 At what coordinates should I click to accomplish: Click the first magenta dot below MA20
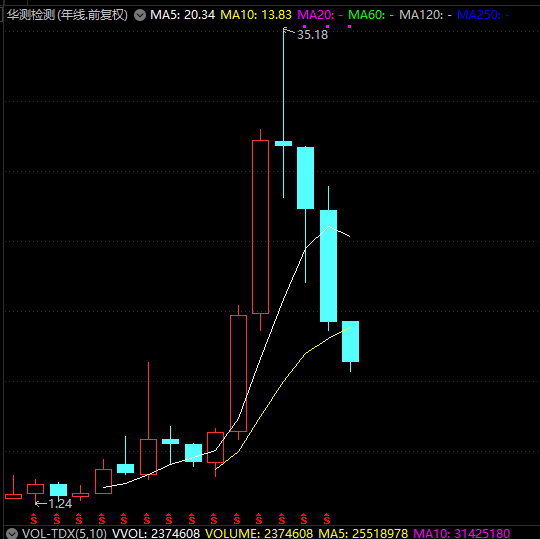[x=304, y=27]
